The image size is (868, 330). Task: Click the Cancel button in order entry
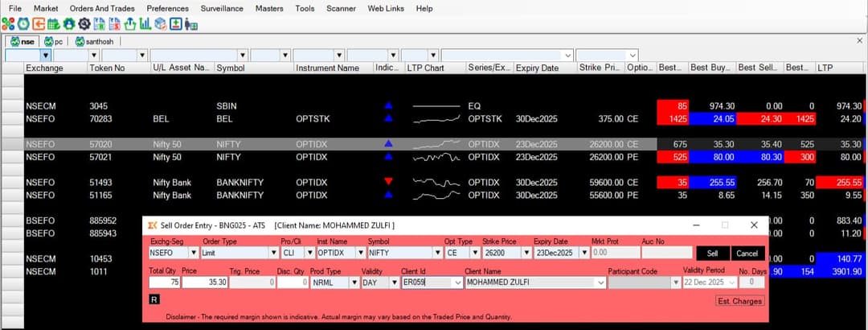[x=747, y=254]
